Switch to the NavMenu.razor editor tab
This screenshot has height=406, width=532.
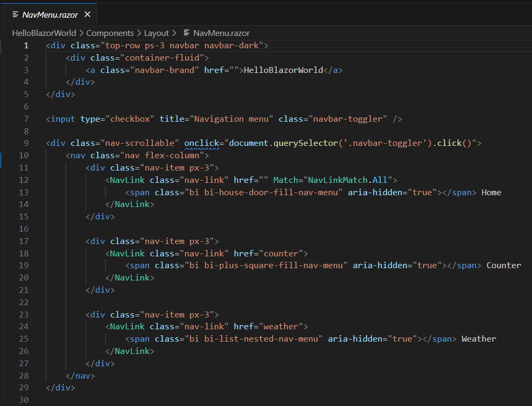(x=50, y=14)
